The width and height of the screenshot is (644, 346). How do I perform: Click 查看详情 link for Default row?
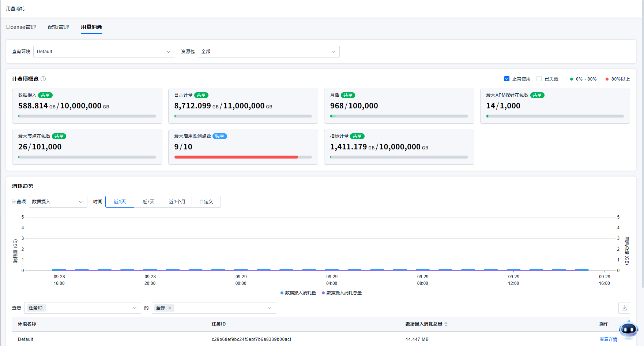click(x=608, y=339)
